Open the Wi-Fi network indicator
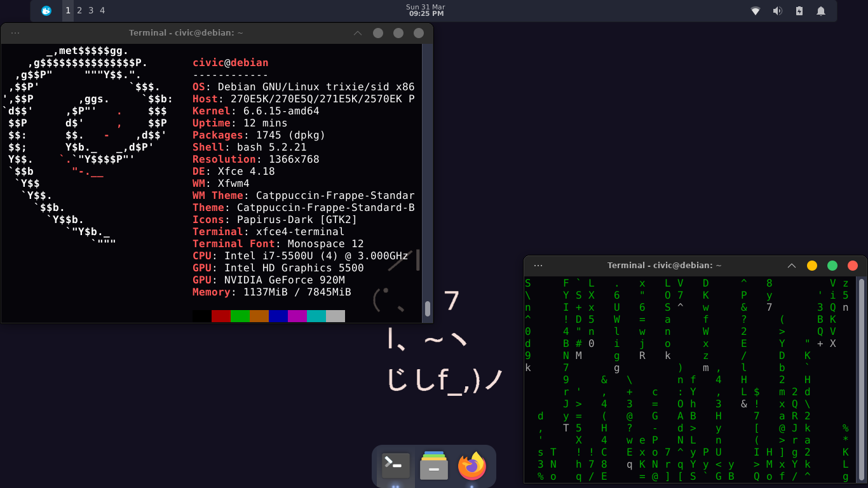 756,11
